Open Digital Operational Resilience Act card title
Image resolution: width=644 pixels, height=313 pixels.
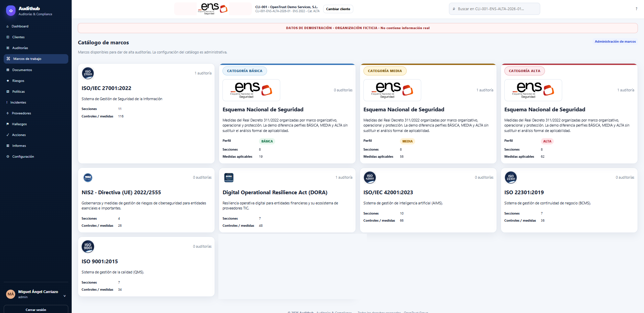275,192
